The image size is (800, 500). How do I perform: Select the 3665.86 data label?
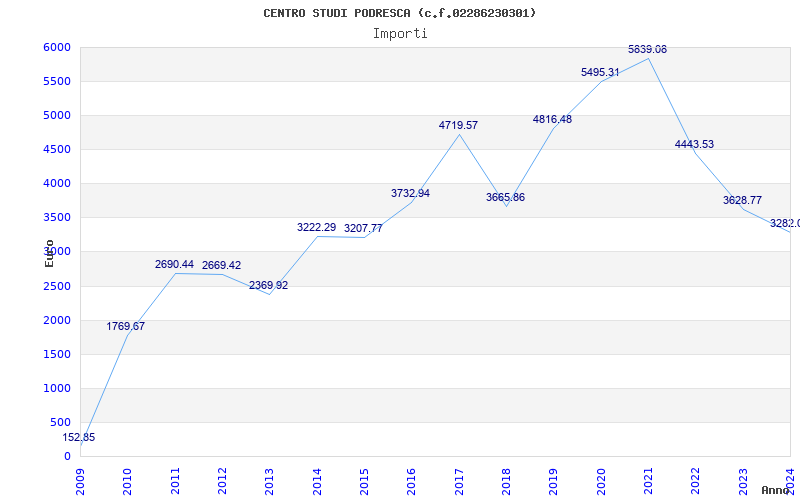pos(505,197)
